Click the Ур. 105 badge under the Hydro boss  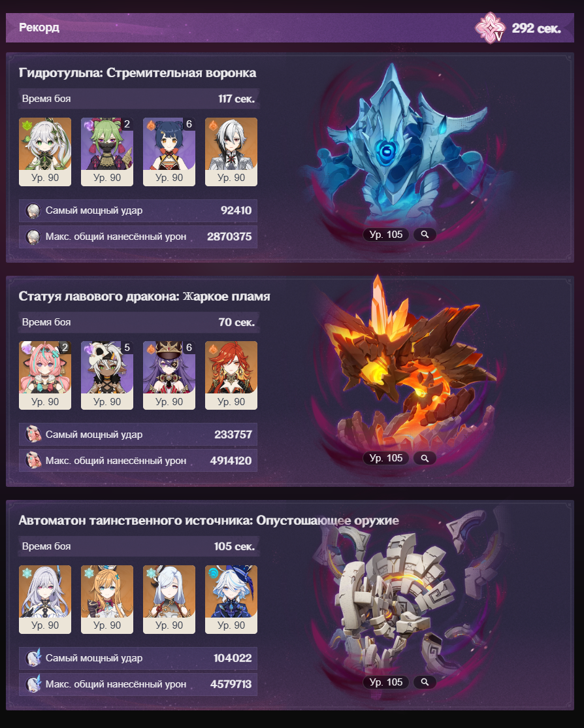tap(386, 235)
